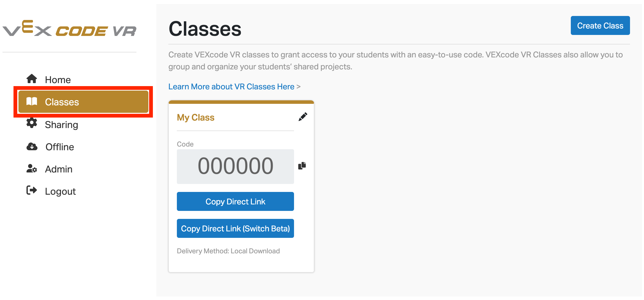This screenshot has width=644, height=300.
Task: Click the Create Class button
Action: [x=600, y=25]
